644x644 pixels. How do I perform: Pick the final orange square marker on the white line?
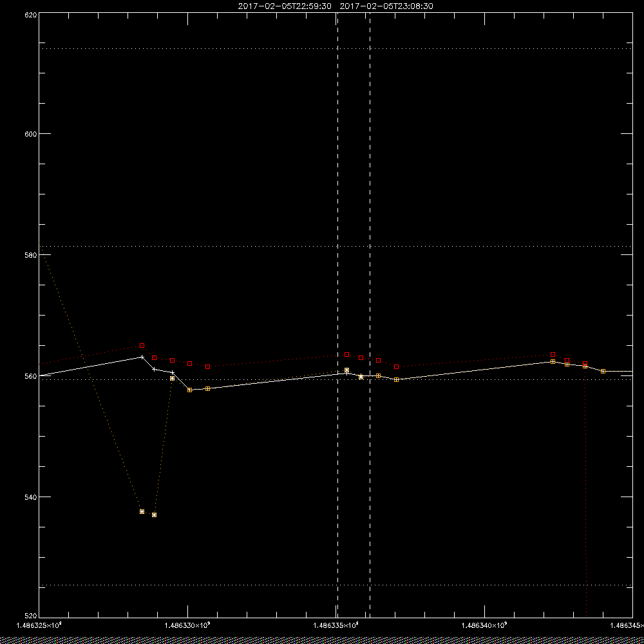(x=603, y=371)
